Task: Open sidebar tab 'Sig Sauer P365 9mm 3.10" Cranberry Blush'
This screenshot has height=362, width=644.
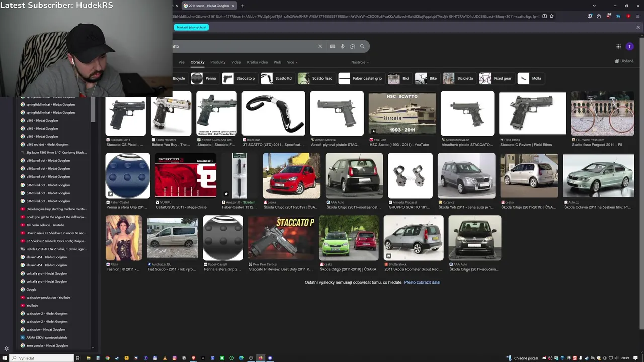Action: tap(53, 152)
